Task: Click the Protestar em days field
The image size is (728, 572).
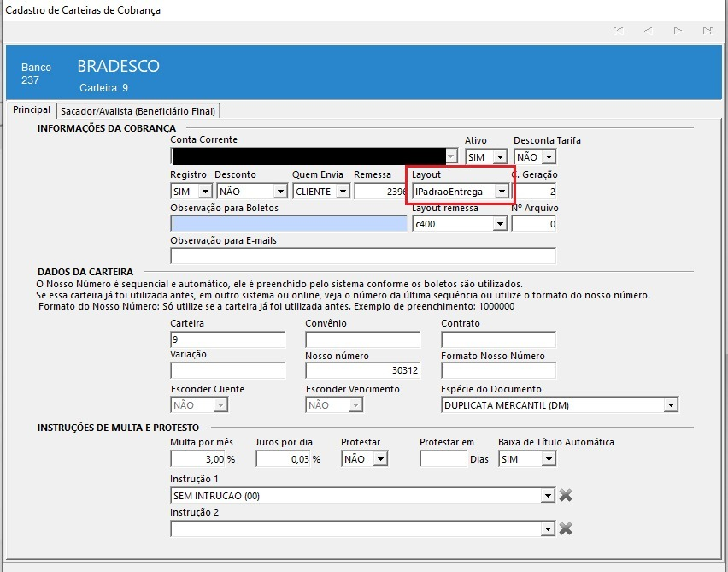Action: (443, 459)
